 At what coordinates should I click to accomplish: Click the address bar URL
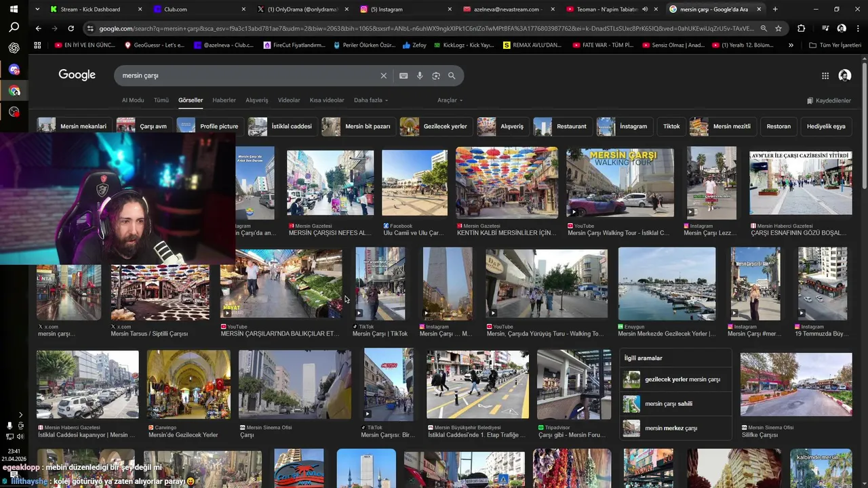[426, 28]
